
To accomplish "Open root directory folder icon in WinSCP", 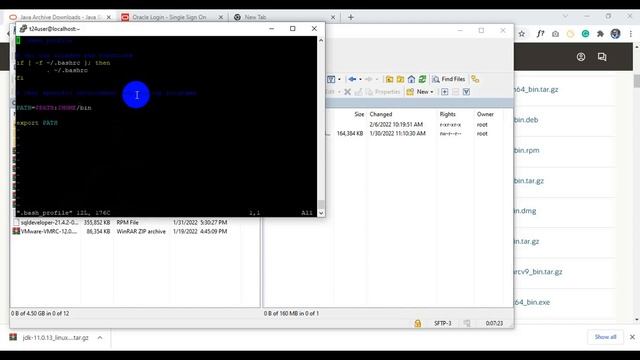I will point(400,79).
